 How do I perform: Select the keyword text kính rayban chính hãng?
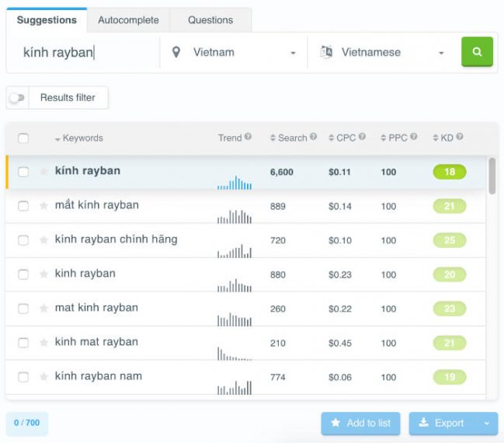(116, 239)
